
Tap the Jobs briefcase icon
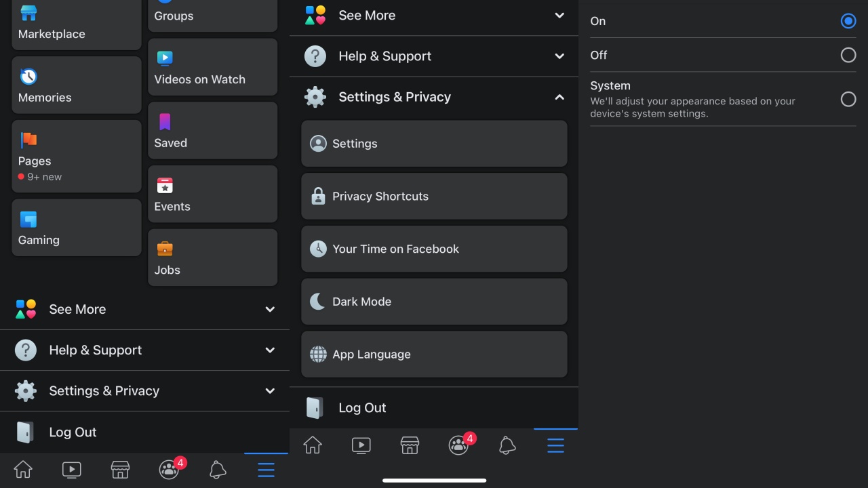165,249
